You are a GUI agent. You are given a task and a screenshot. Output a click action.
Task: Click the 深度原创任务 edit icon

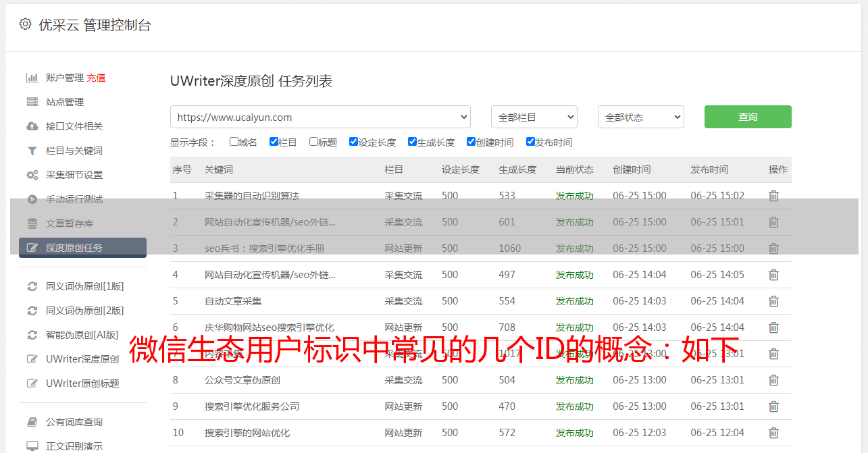pos(32,248)
